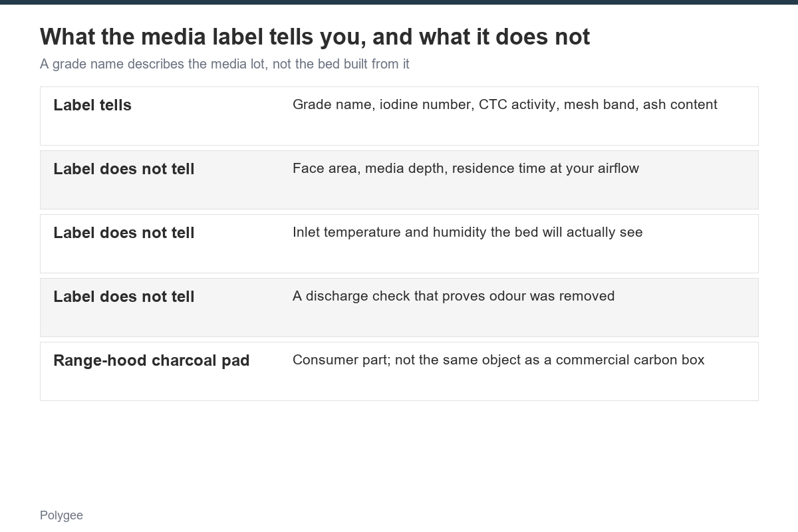Click the dark top bar of the slide

pyautogui.click(x=399, y=2)
